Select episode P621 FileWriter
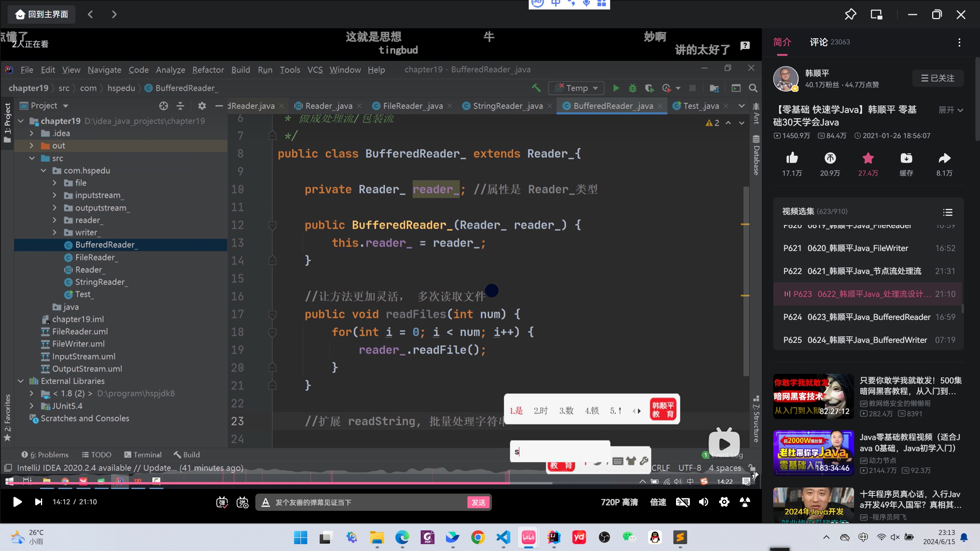The height and width of the screenshot is (551, 980). pos(868,248)
